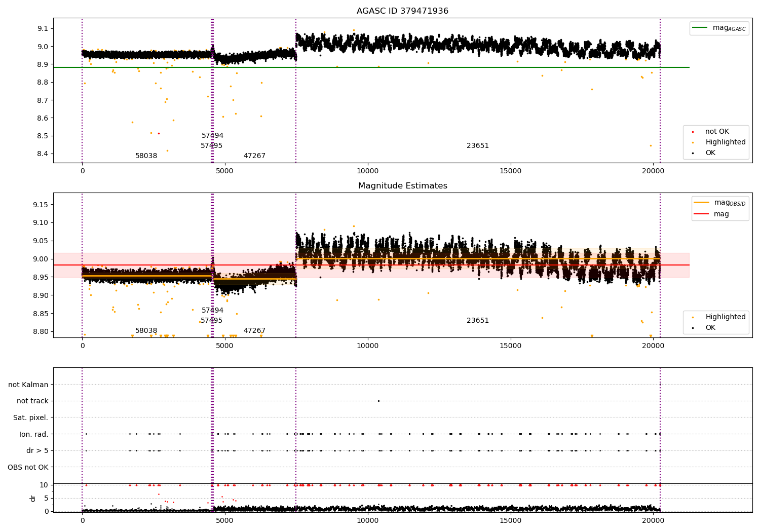Click the 9.05 y-axis tick label
The image size is (760, 532).
pos(41,241)
